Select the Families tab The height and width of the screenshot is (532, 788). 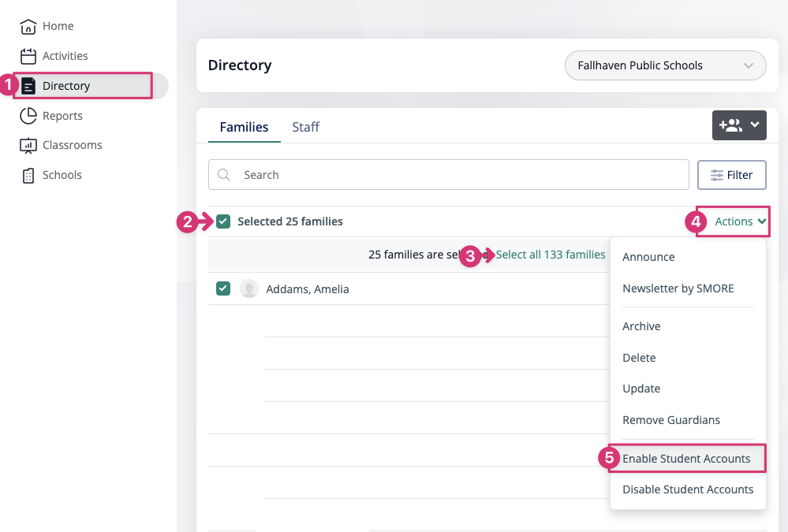tap(244, 127)
